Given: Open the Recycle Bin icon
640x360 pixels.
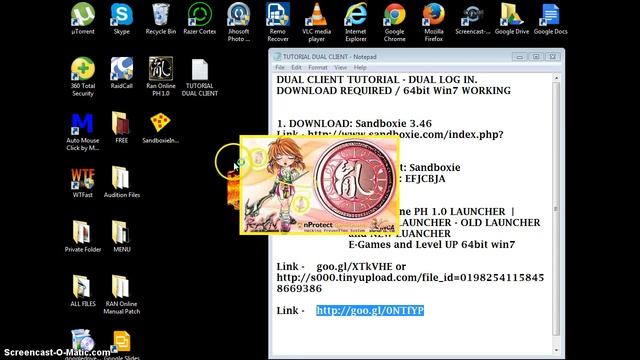Looking at the screenshot, I should pos(161,19).
